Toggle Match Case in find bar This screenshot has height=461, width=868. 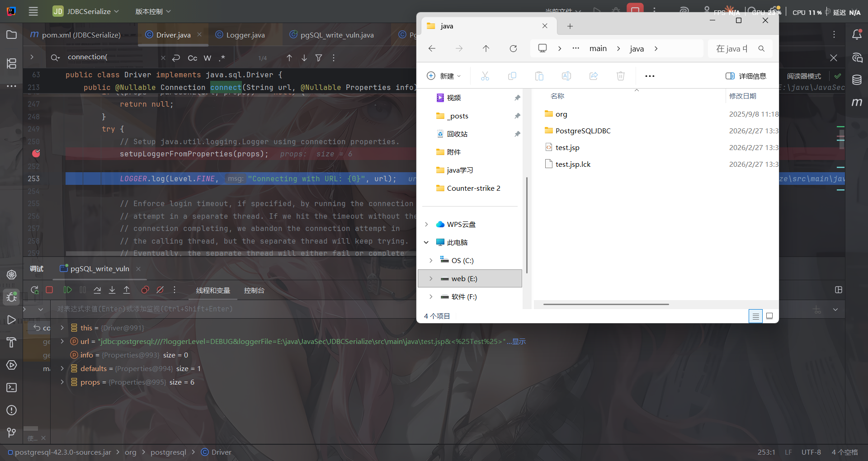[192, 58]
